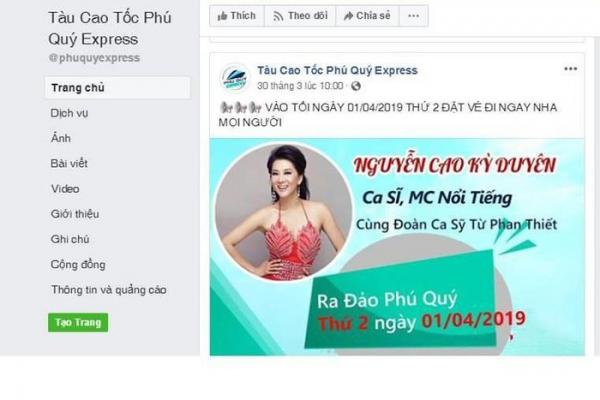Screen dimensions: 600x400
Task: Click the Phú Quý Express profile avatar
Action: click(x=235, y=78)
